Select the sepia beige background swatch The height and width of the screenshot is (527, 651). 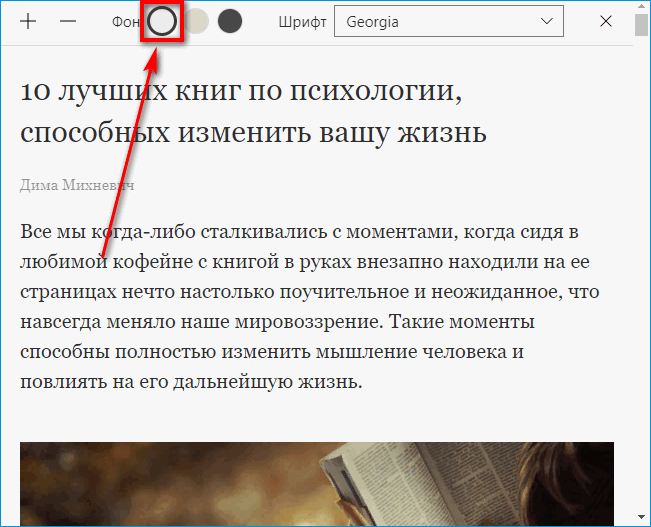point(196,21)
